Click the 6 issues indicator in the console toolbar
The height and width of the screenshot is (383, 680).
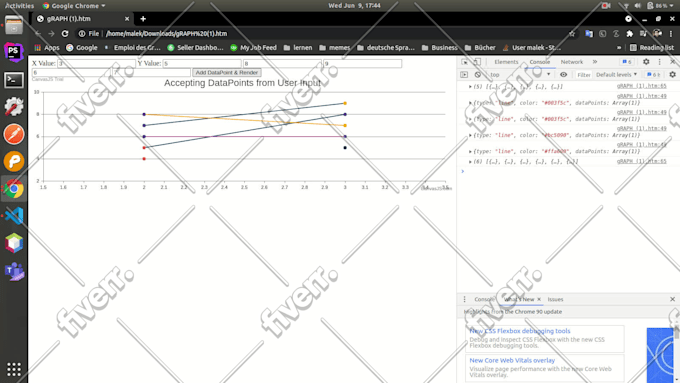click(654, 75)
